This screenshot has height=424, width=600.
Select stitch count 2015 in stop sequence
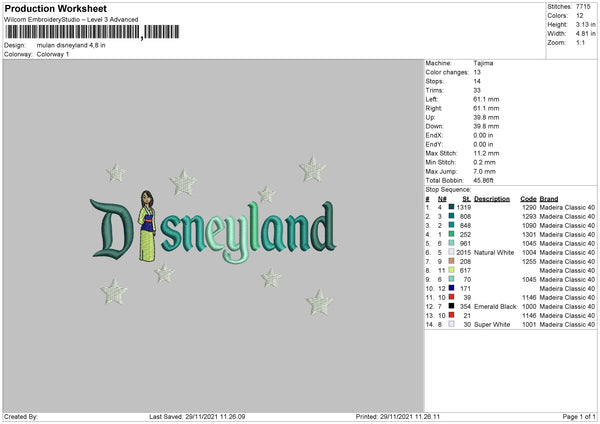pos(463,252)
